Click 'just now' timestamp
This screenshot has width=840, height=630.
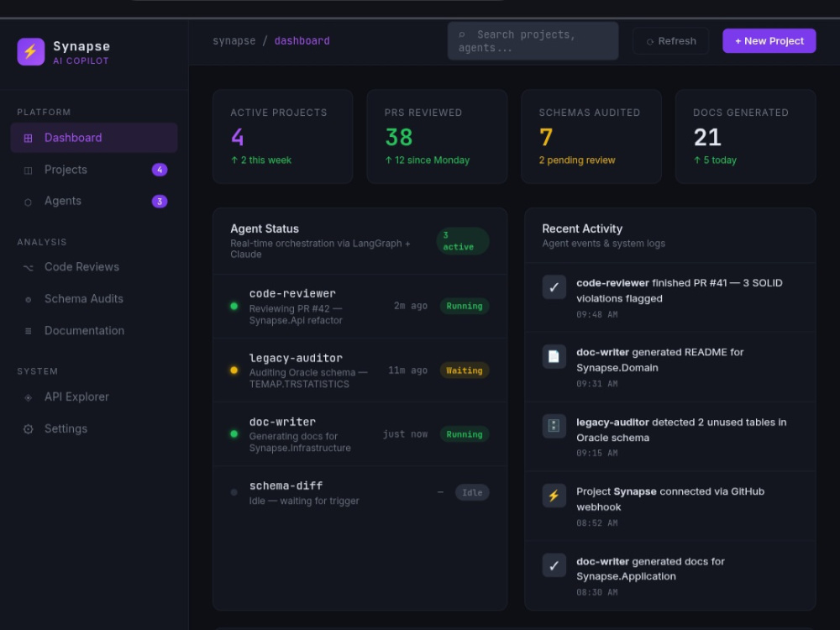(405, 434)
